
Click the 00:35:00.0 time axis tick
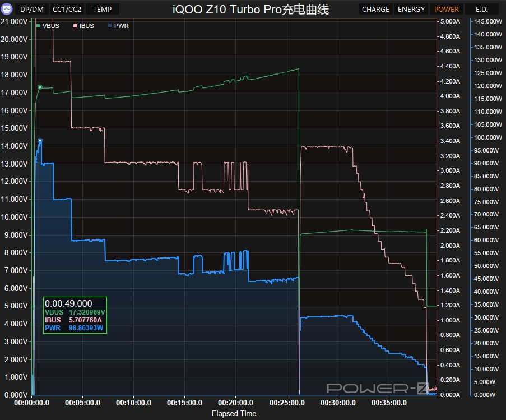(x=389, y=403)
